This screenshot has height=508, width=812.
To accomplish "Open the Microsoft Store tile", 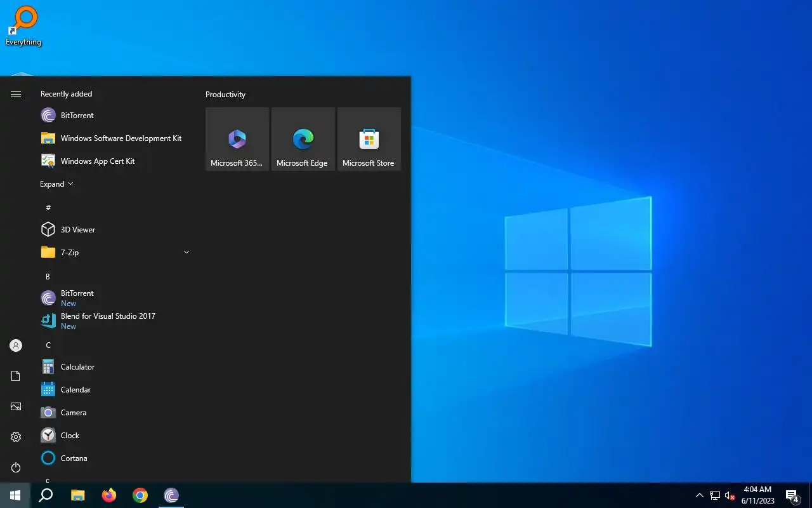I will (369, 139).
